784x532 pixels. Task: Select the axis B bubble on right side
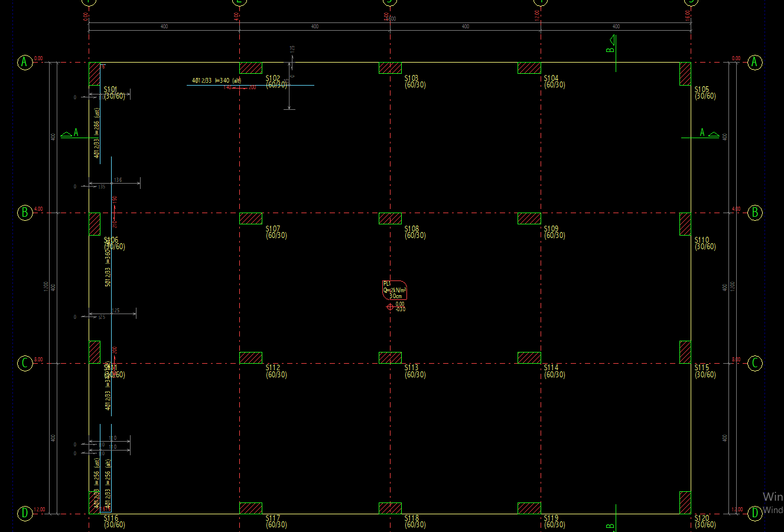pyautogui.click(x=754, y=213)
